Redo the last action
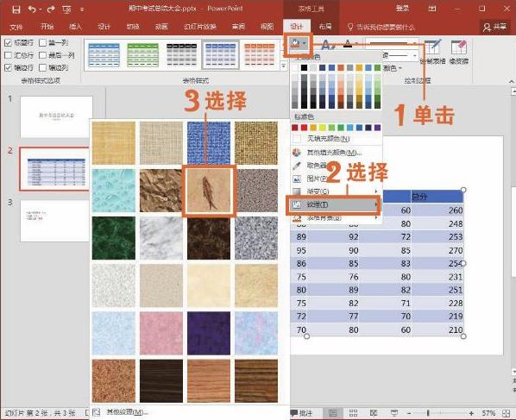Screen dimensions: 516x420 point(51,9)
